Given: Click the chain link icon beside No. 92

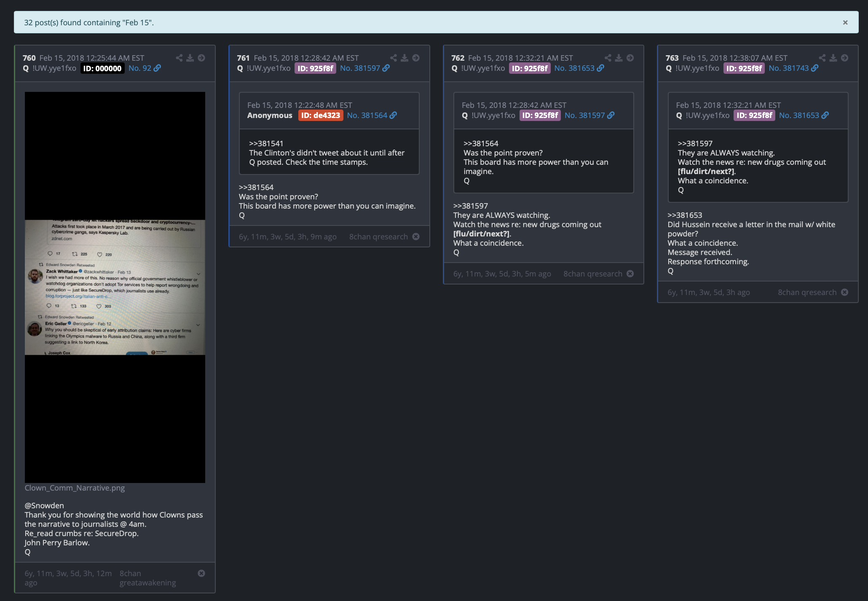Looking at the screenshot, I should (x=157, y=68).
